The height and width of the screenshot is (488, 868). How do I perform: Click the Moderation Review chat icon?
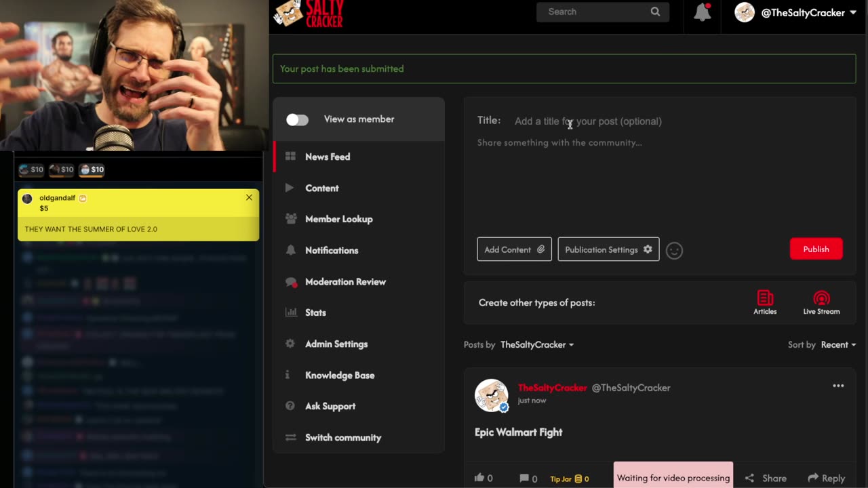pos(291,282)
